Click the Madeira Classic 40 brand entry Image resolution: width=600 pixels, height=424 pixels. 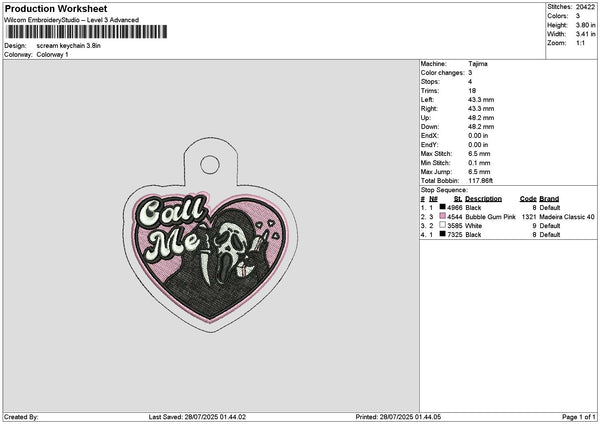point(567,217)
